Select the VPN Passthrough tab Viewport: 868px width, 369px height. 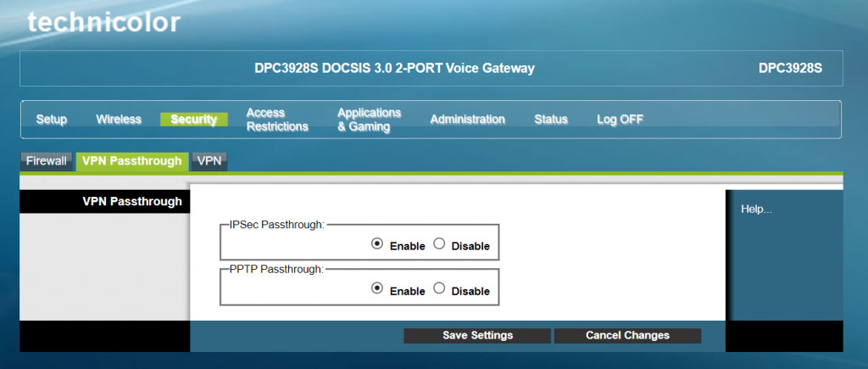(x=132, y=161)
